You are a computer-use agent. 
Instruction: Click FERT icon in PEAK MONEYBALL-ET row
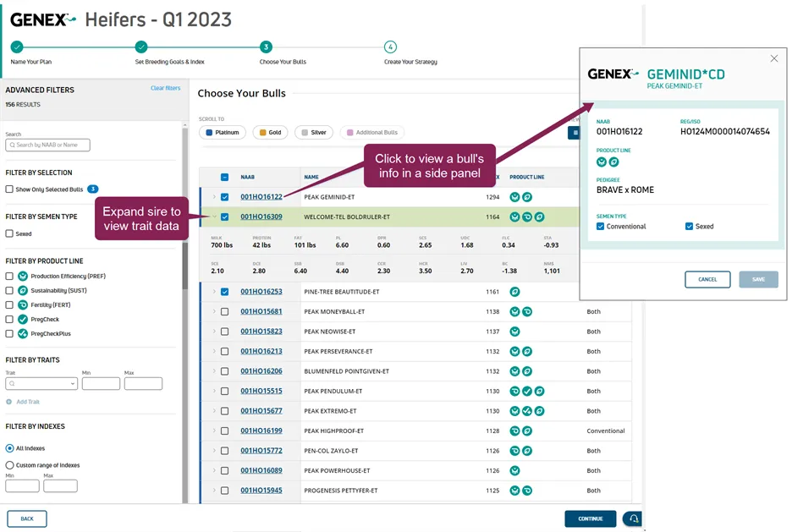(527, 311)
